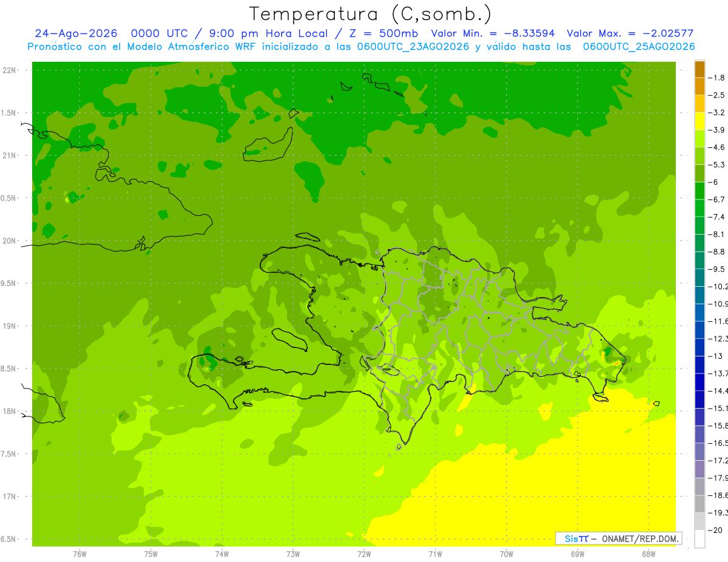Click the '-3.9' color scale label
This screenshot has width=728, height=562.
(718, 130)
